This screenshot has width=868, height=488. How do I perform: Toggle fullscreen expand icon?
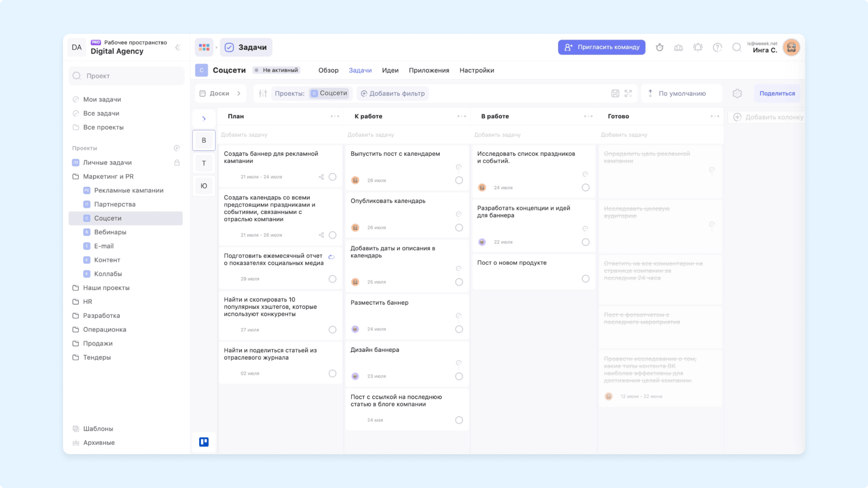pyautogui.click(x=628, y=93)
